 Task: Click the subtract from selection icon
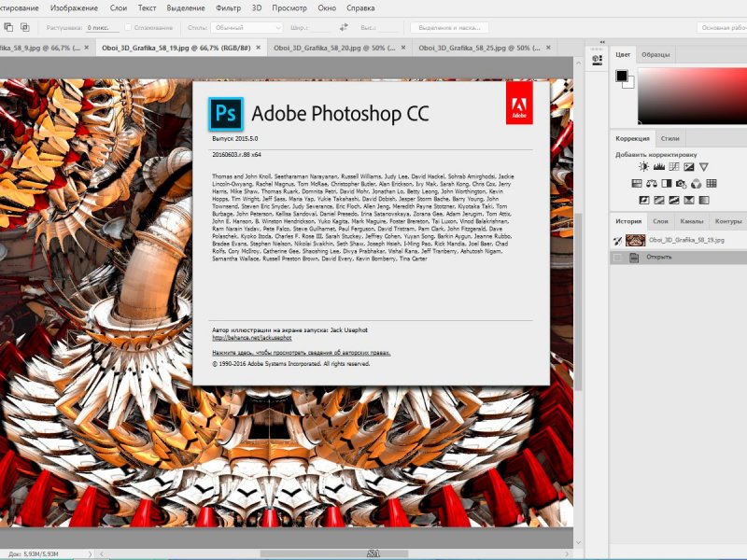pos(8,28)
